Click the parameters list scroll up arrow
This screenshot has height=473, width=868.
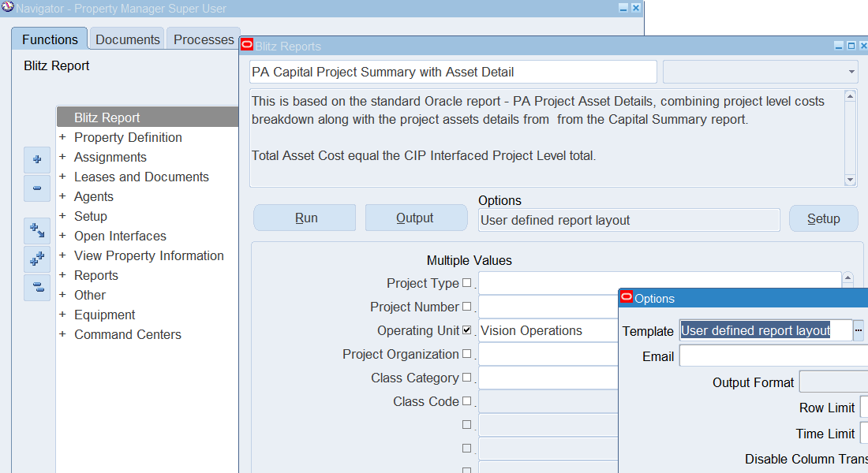847,277
